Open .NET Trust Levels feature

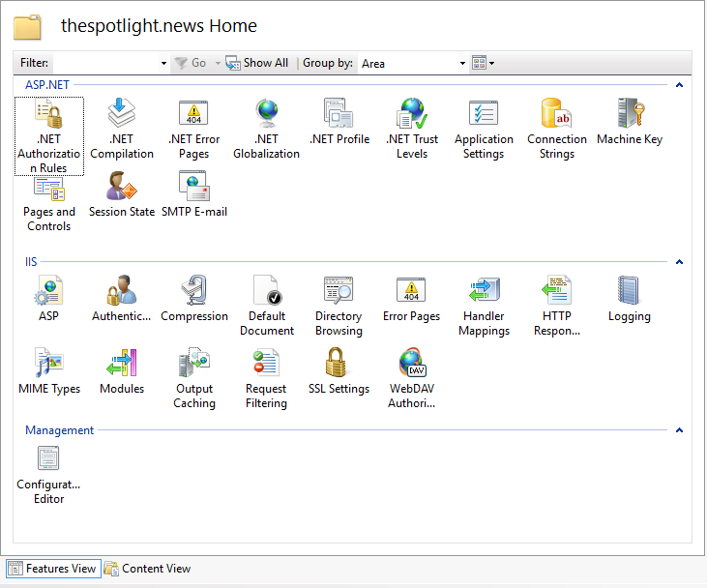(x=412, y=129)
